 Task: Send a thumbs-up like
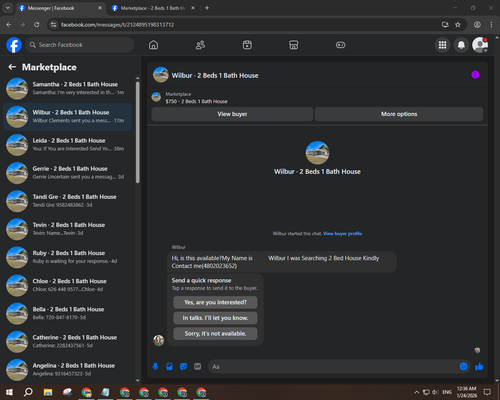pyautogui.click(x=479, y=367)
